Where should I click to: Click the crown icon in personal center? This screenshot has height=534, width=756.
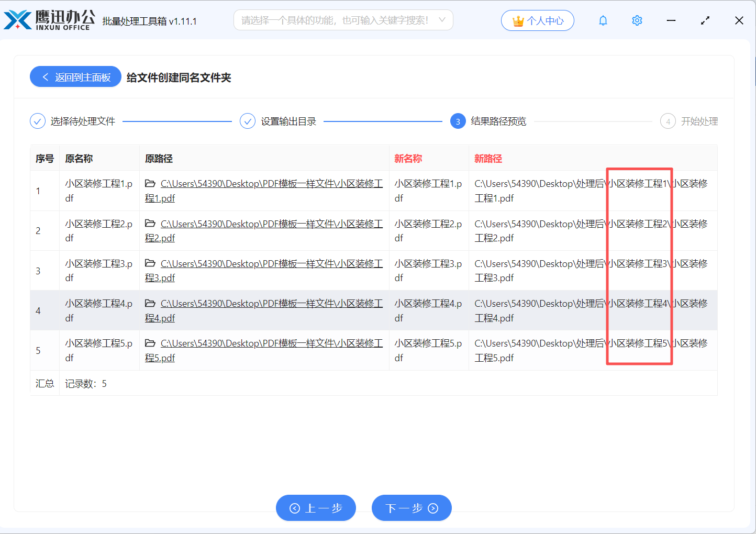(x=518, y=21)
